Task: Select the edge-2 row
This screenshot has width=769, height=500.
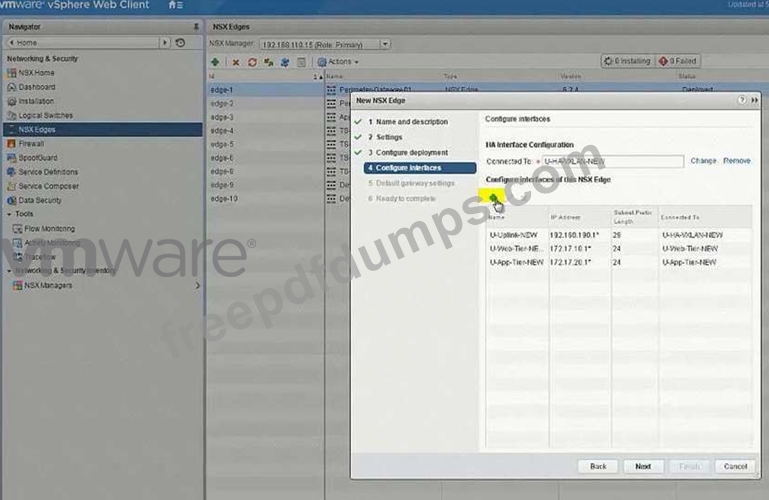Action: coord(265,103)
